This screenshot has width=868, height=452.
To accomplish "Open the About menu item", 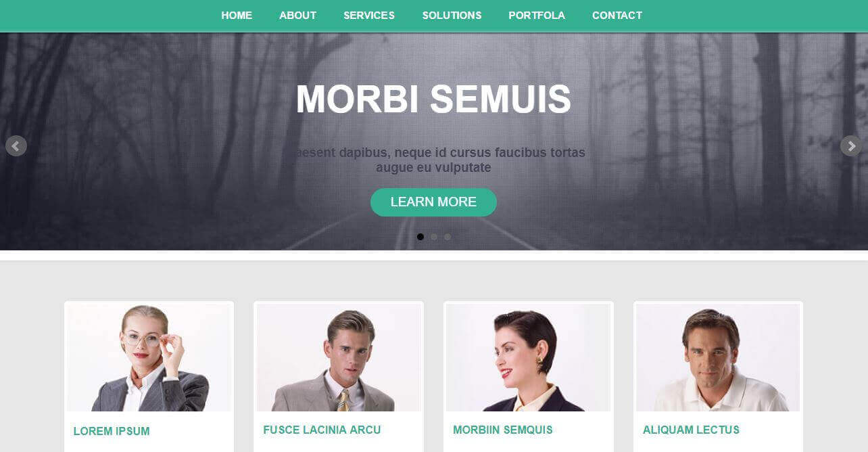I will point(298,16).
